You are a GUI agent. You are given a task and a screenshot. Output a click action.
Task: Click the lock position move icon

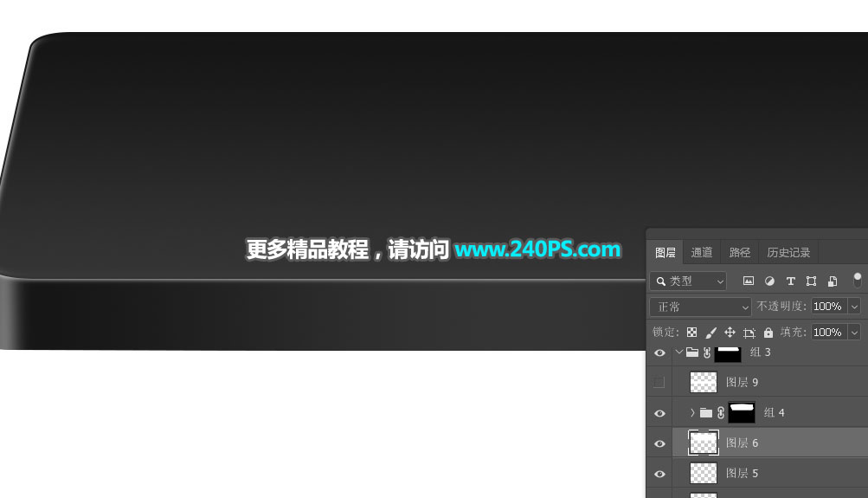click(x=730, y=333)
